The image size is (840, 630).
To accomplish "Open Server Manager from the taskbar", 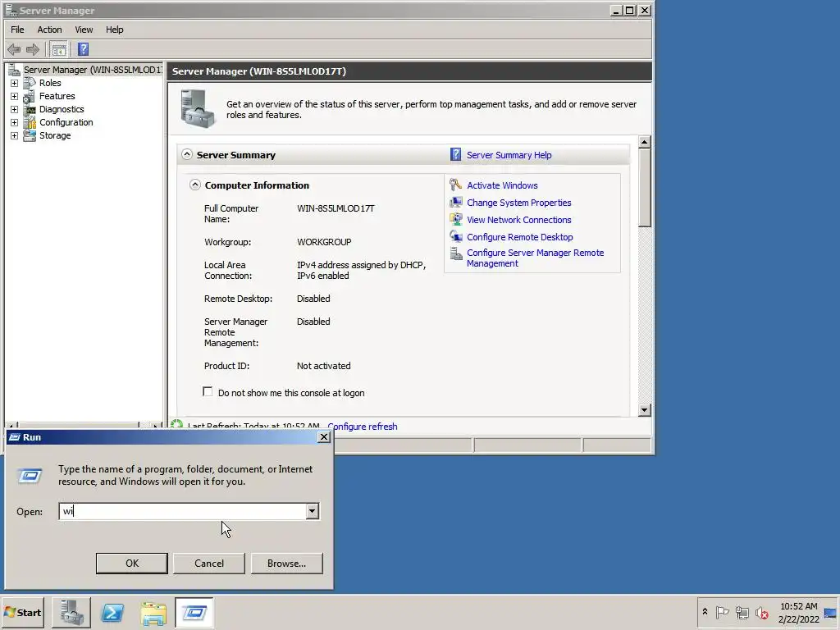I will pos(71,612).
